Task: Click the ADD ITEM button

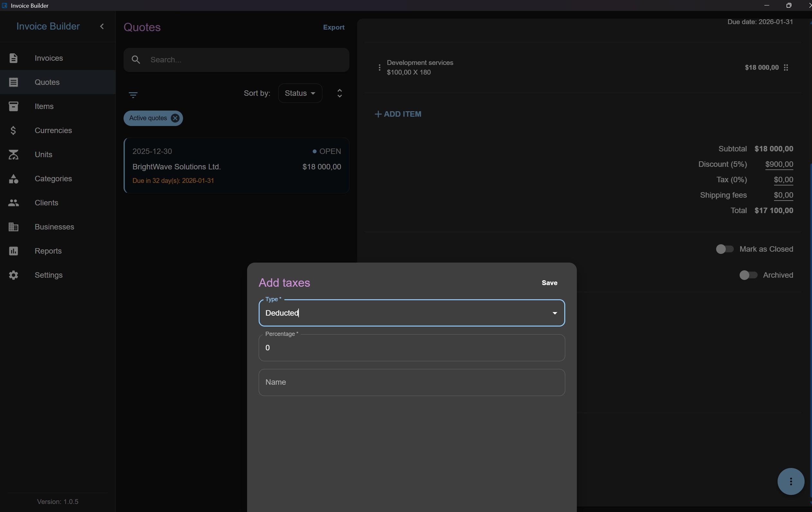Action: pos(398,114)
